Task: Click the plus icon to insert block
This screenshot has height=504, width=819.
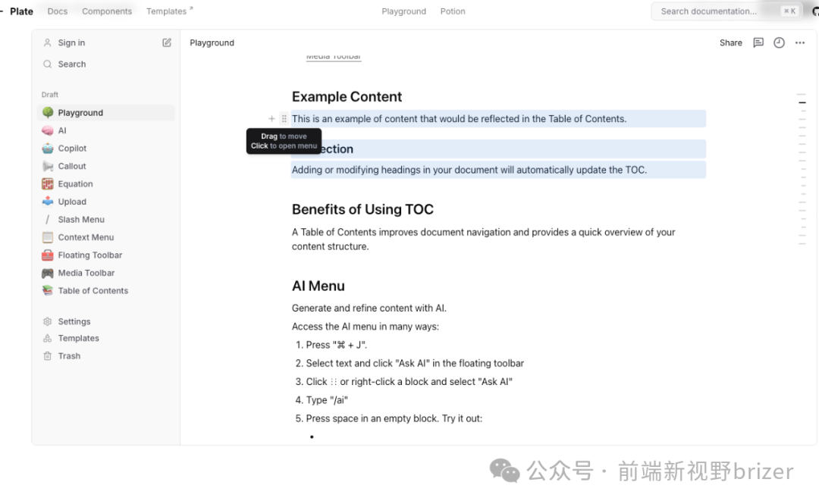Action: pos(271,118)
